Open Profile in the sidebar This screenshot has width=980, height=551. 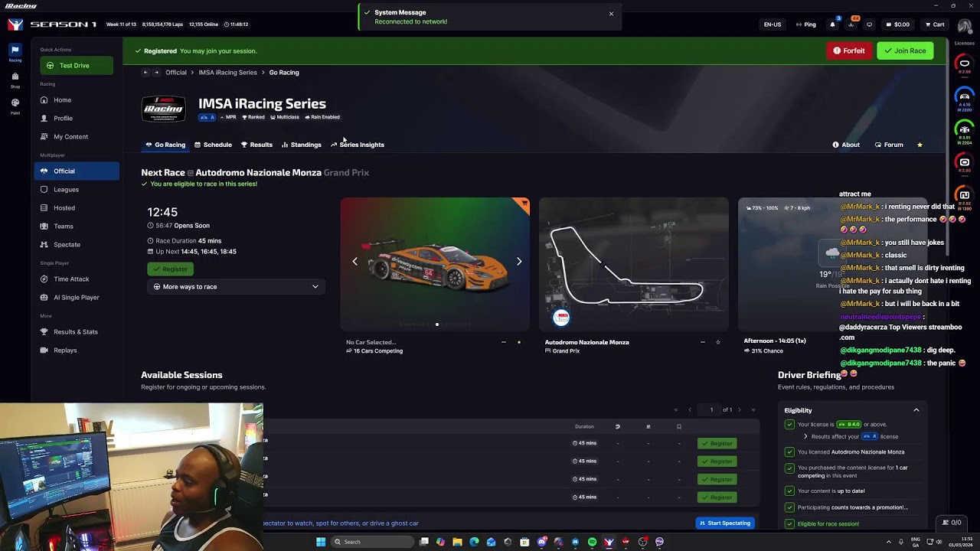pos(63,119)
